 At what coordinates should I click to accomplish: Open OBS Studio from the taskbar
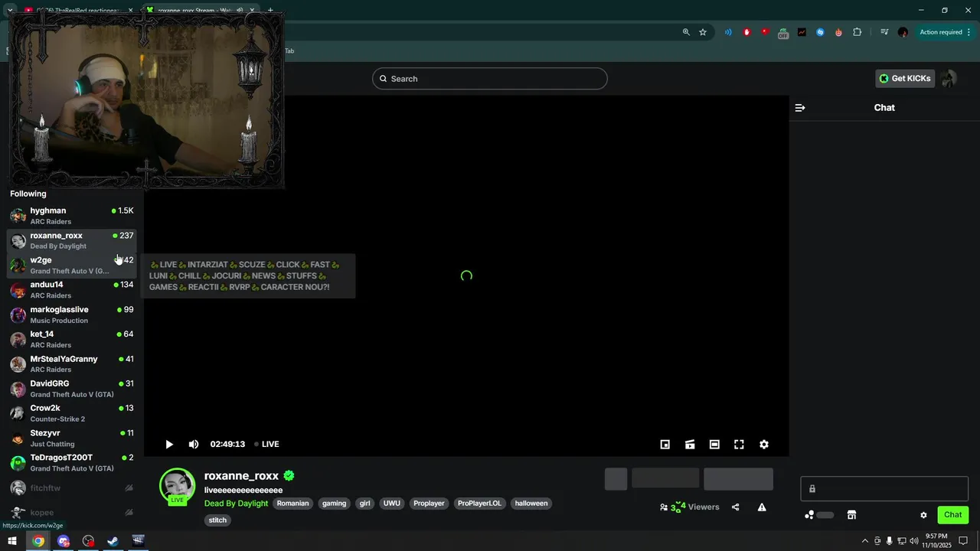88,541
